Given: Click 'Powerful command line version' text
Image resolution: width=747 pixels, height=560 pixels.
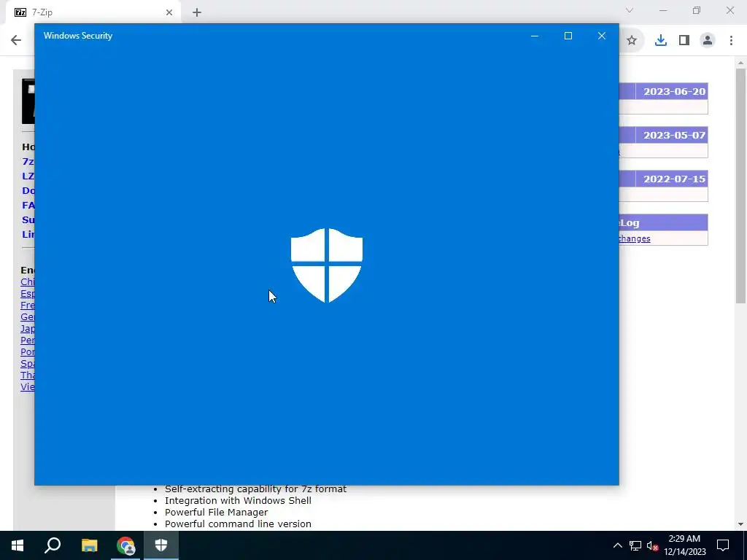Looking at the screenshot, I should click(238, 524).
